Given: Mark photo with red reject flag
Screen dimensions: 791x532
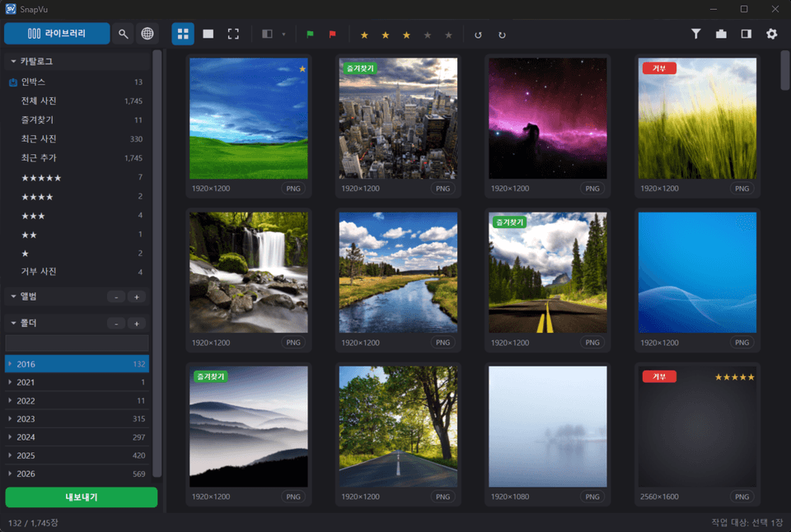Looking at the screenshot, I should coord(332,35).
